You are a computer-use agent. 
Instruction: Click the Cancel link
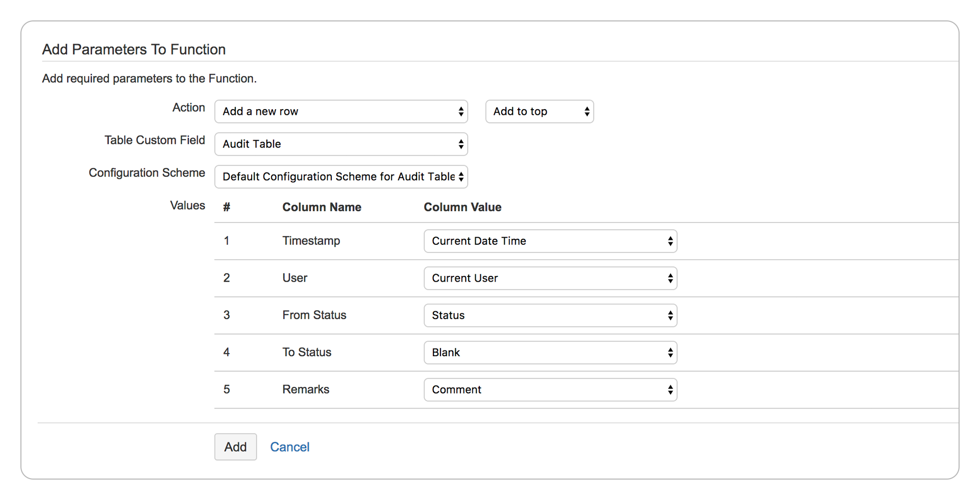coord(289,446)
